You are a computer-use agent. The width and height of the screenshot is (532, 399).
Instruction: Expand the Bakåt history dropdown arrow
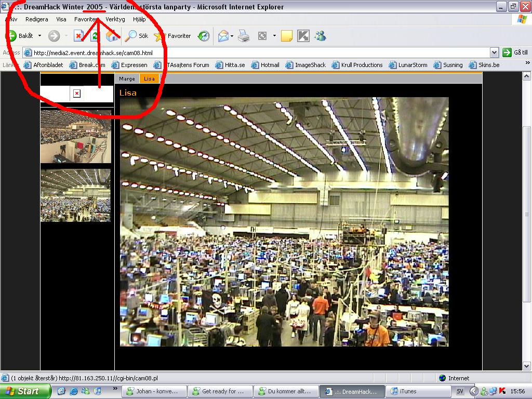[x=39, y=36]
